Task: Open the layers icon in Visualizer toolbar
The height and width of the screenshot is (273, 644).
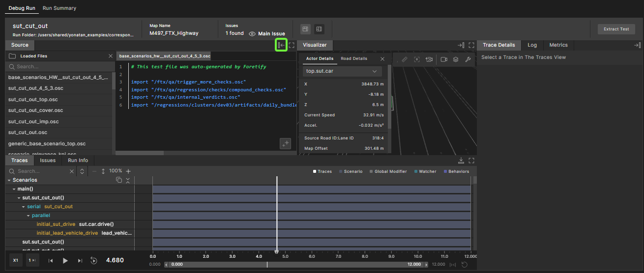Action: point(456,59)
